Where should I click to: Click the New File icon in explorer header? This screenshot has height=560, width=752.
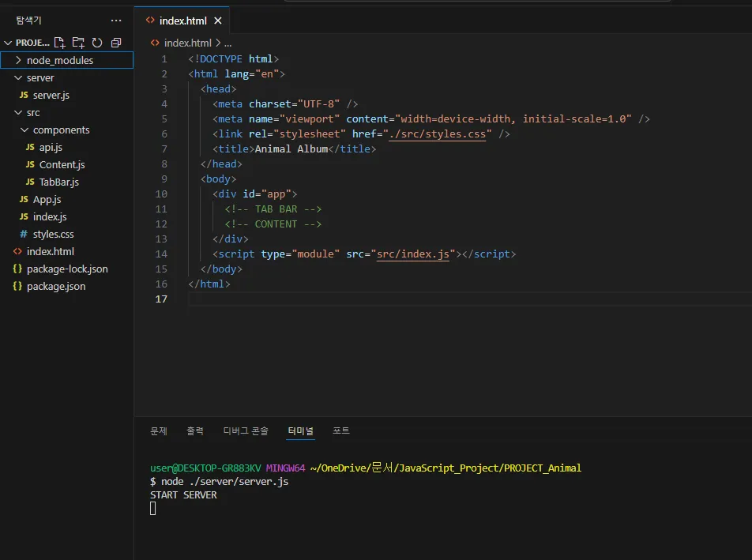pos(59,43)
